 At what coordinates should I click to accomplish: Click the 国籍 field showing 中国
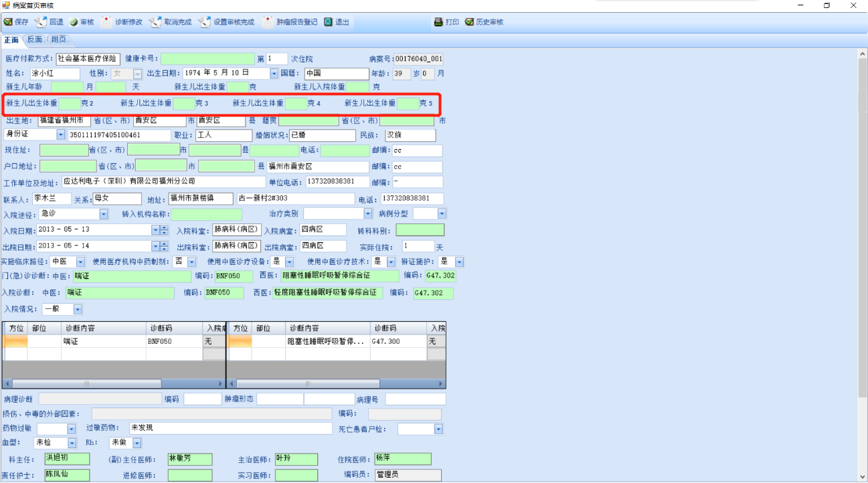coord(337,74)
